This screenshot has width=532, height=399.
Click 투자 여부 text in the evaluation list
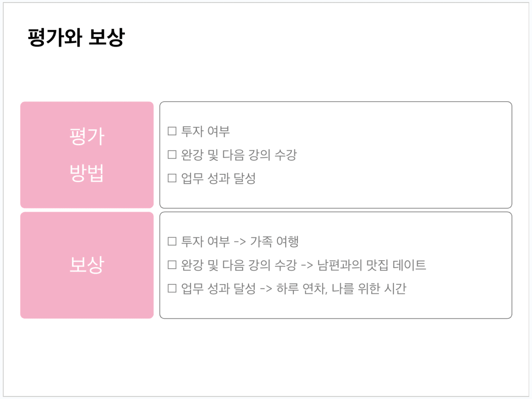205,131
